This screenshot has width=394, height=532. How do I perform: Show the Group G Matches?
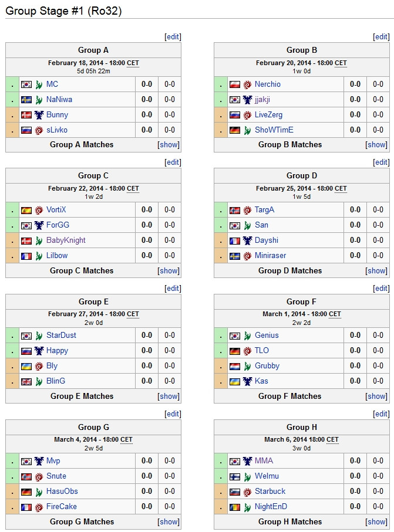tap(169, 522)
